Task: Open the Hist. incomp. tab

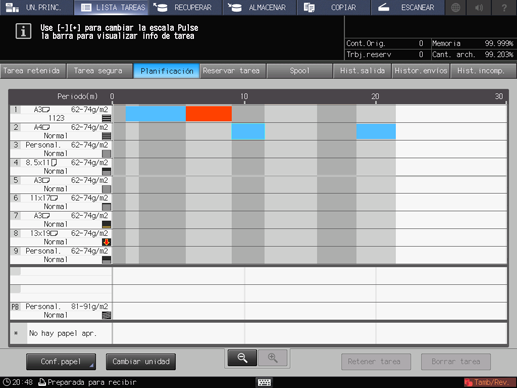Action: pos(482,71)
